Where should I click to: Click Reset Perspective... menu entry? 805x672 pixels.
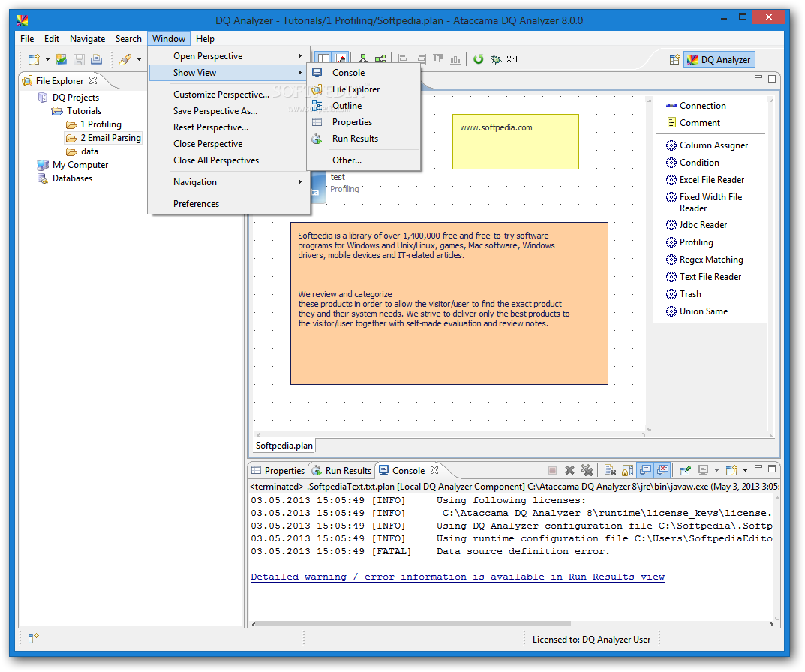pyautogui.click(x=211, y=127)
